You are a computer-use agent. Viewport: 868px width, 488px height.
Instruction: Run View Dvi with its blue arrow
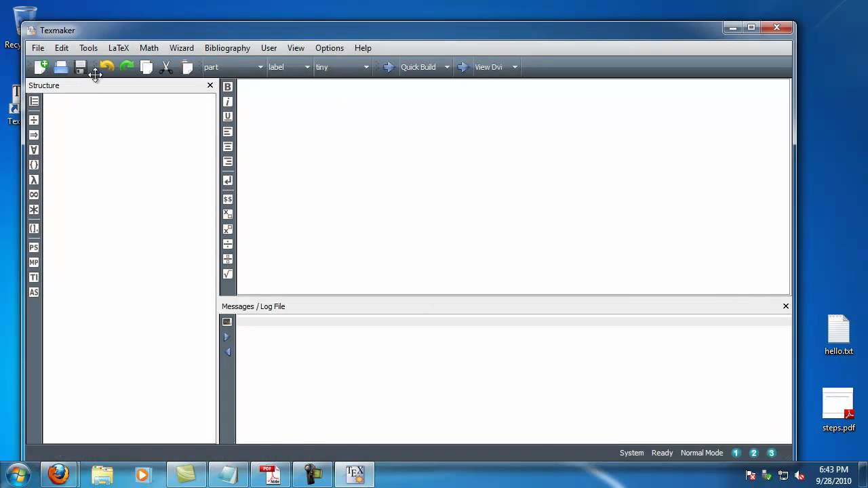(462, 66)
